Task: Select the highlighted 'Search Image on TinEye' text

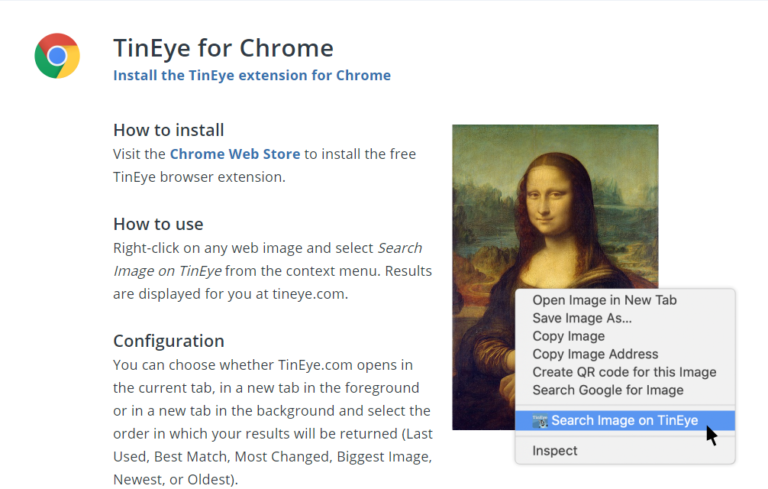Action: tap(625, 421)
